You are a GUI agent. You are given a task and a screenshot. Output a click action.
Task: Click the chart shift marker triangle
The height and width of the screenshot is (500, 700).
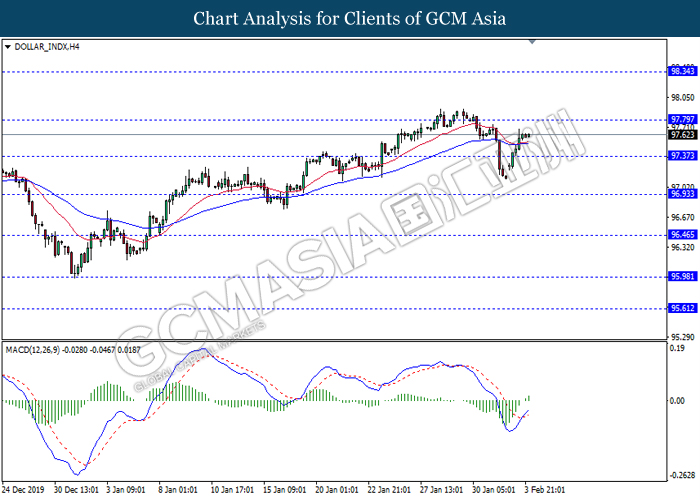tap(532, 42)
